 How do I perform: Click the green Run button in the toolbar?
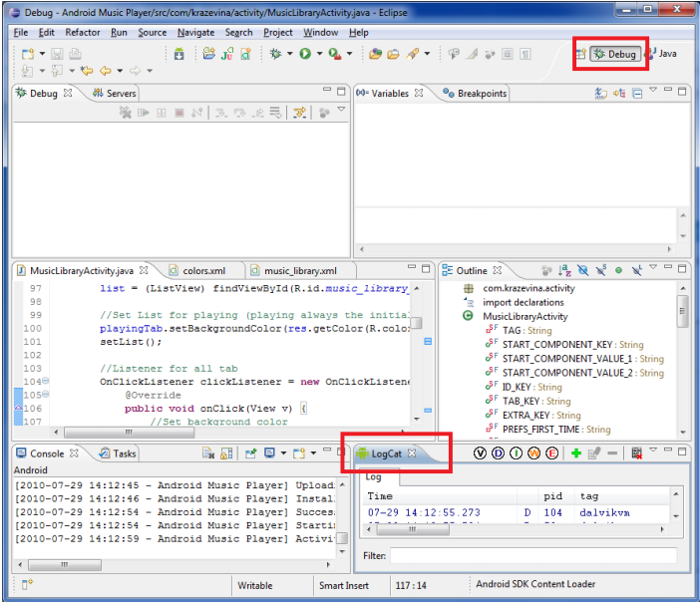click(x=305, y=54)
